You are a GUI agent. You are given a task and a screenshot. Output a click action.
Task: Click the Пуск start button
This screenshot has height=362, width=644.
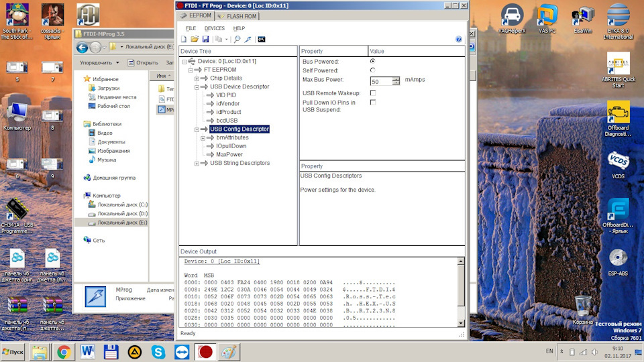pyautogui.click(x=13, y=352)
